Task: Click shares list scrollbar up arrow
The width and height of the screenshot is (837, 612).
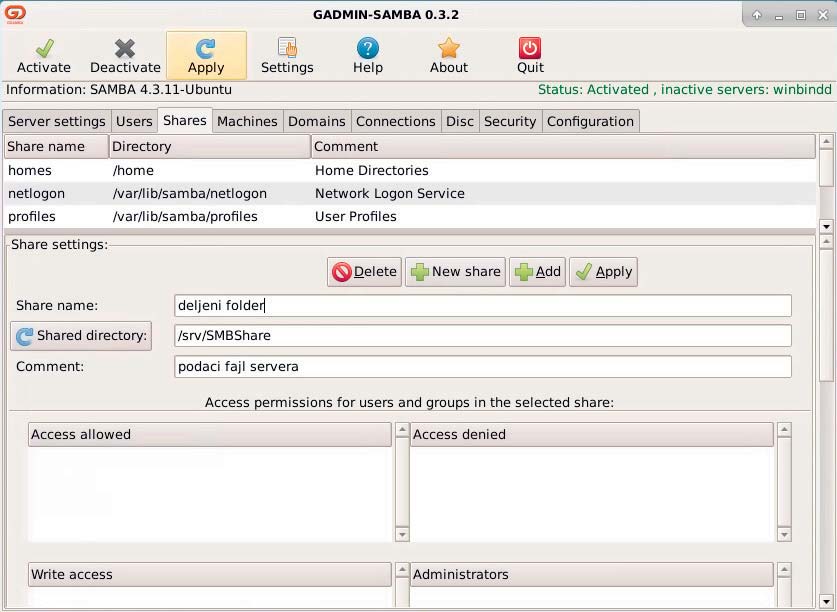Action: coord(826,142)
